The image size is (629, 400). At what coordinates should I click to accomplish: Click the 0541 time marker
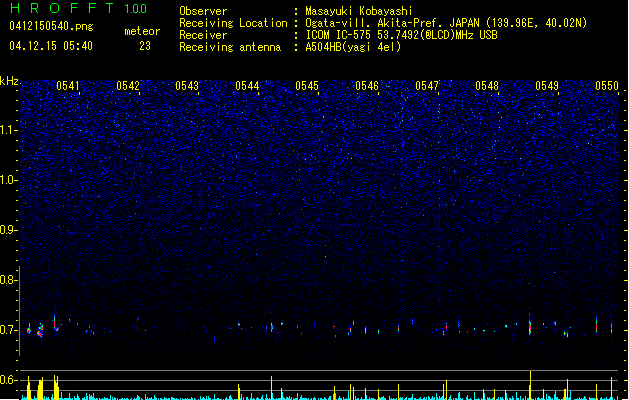coord(68,86)
